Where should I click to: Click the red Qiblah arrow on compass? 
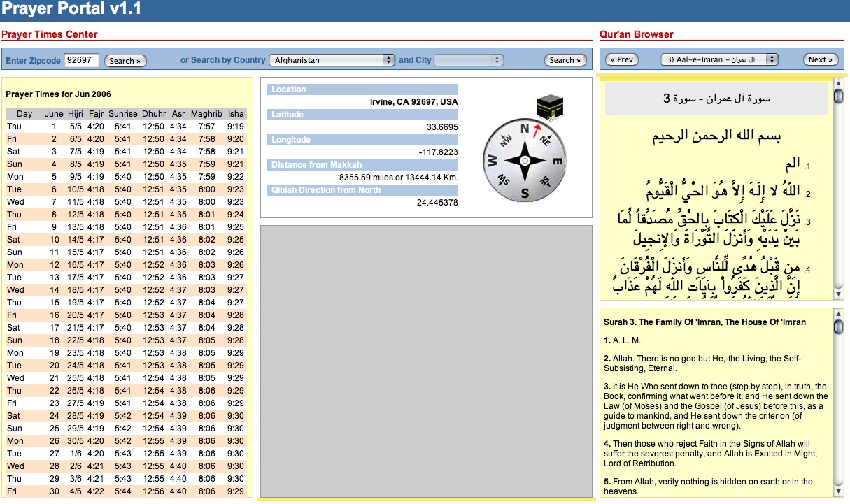pos(537,129)
